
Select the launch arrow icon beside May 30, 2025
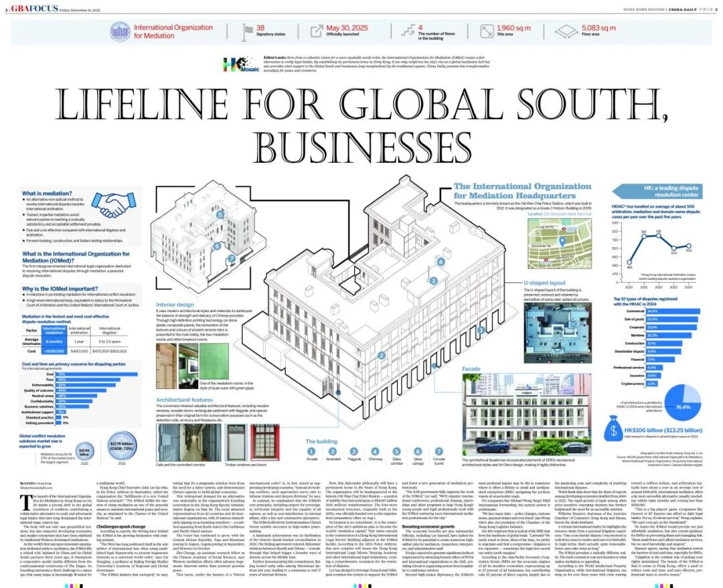pyautogui.click(x=316, y=31)
